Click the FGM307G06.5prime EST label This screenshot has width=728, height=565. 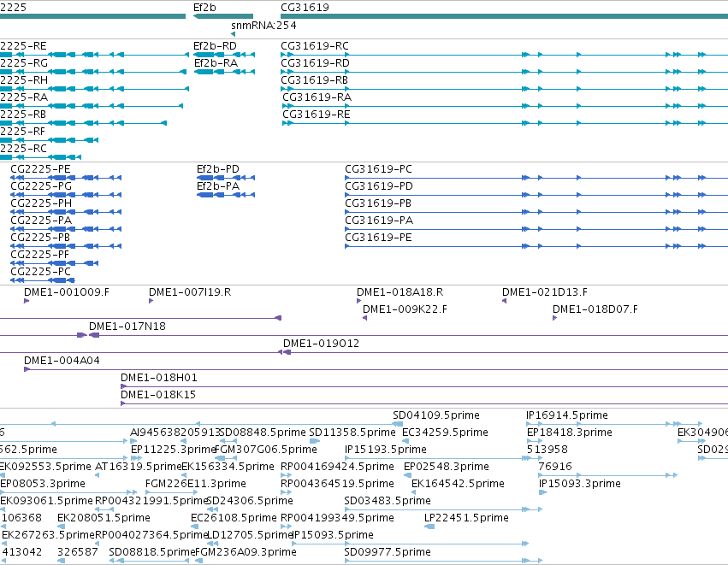point(266,450)
